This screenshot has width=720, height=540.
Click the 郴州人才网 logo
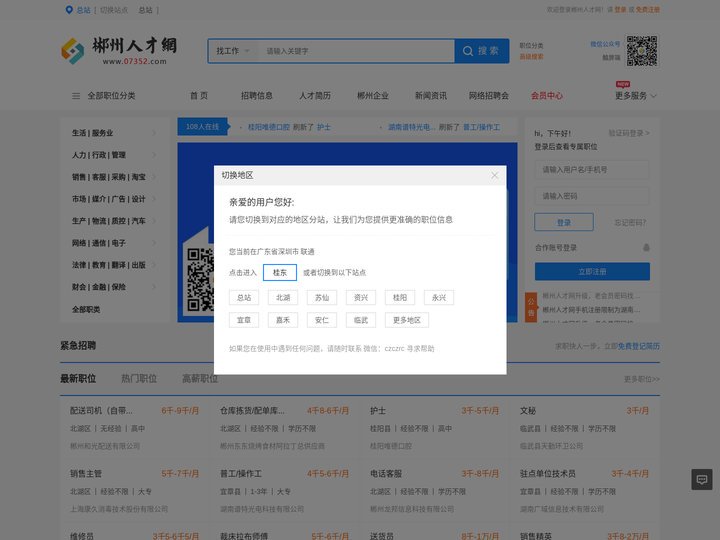pos(119,51)
